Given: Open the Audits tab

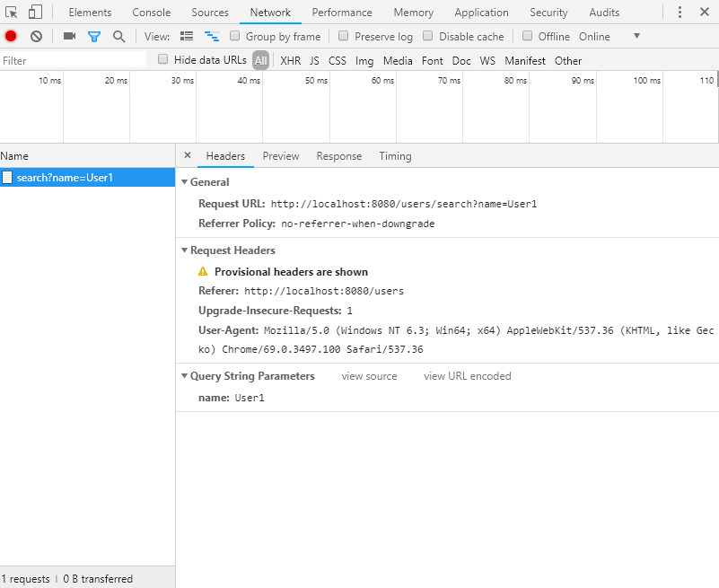Looking at the screenshot, I should pos(604,13).
